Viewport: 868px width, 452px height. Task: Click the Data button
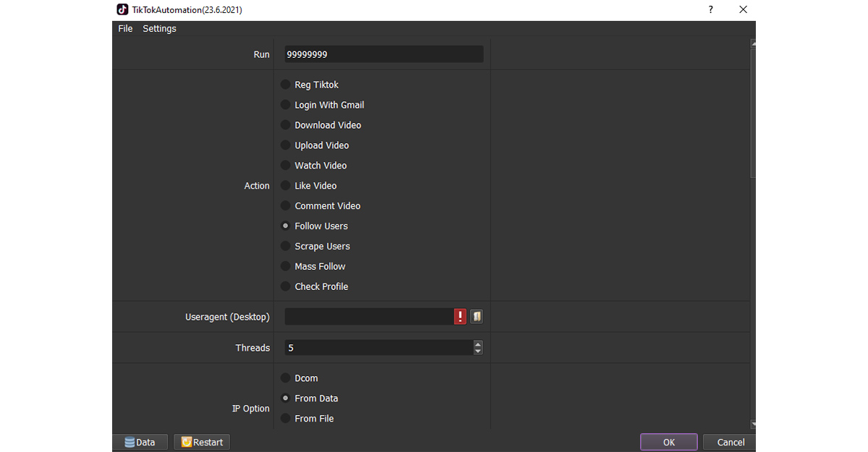140,442
